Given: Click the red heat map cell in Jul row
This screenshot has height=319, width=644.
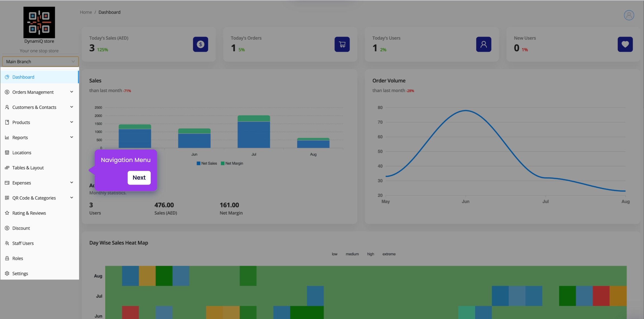Looking at the screenshot, I should point(601,296).
